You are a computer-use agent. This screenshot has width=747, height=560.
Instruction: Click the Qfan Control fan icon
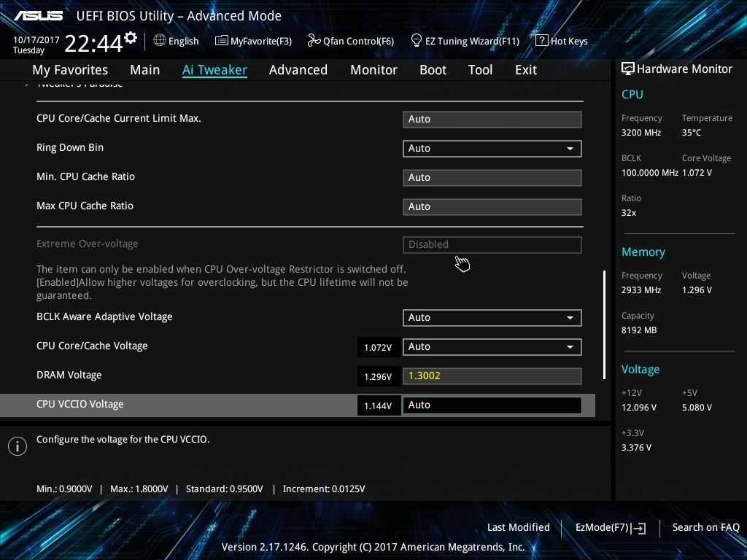314,41
